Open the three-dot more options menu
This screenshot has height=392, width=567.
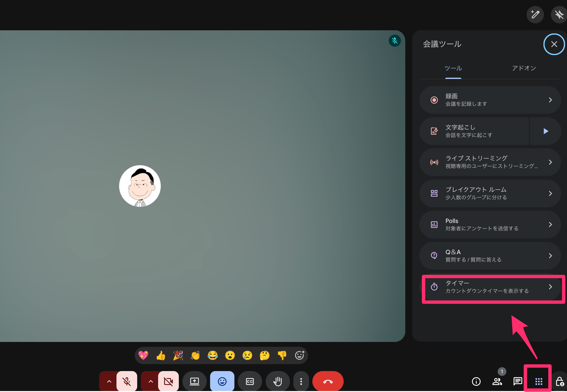(x=301, y=381)
